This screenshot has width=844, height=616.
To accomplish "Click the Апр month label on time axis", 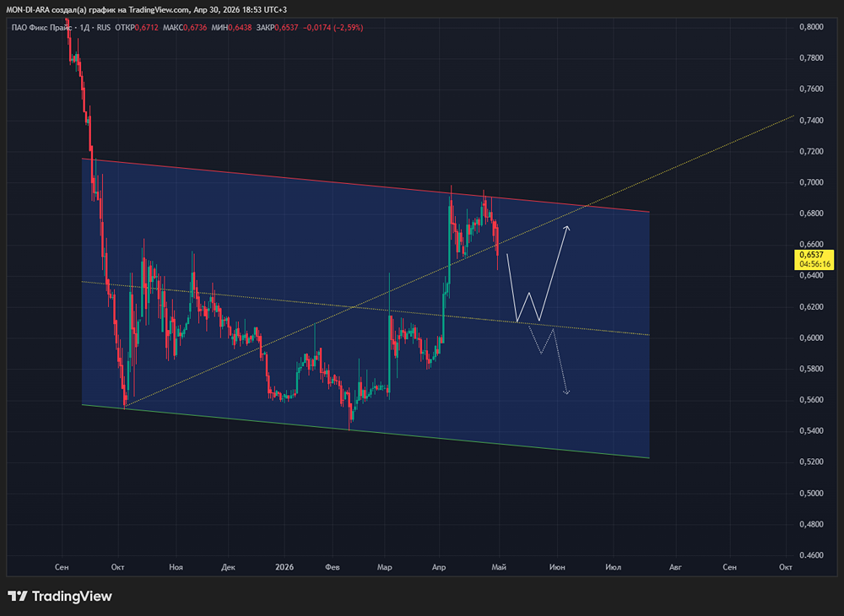I will pyautogui.click(x=439, y=568).
